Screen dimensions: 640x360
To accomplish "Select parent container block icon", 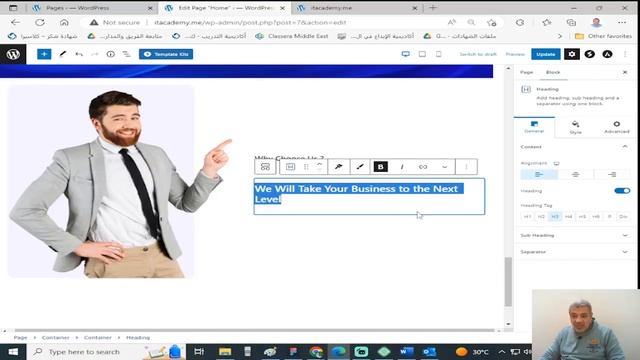I will pyautogui.click(x=265, y=167).
